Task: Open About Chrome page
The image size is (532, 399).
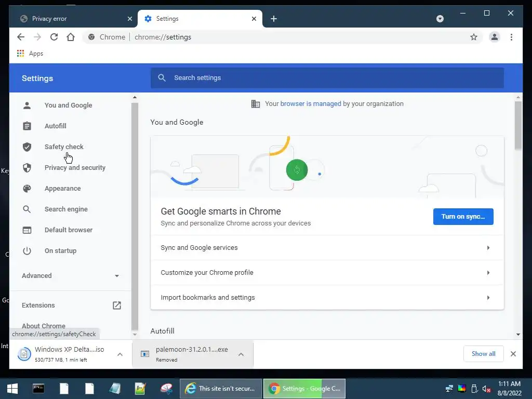Action: [x=44, y=326]
